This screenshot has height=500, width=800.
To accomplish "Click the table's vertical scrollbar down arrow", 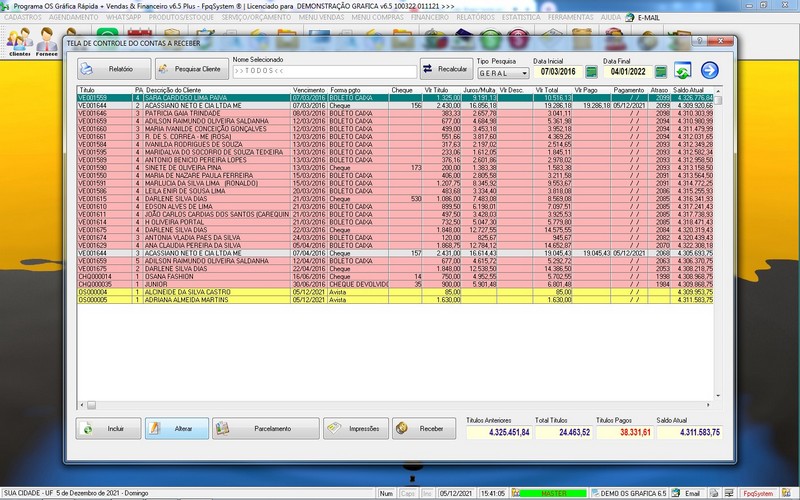I will pyautogui.click(x=718, y=396).
